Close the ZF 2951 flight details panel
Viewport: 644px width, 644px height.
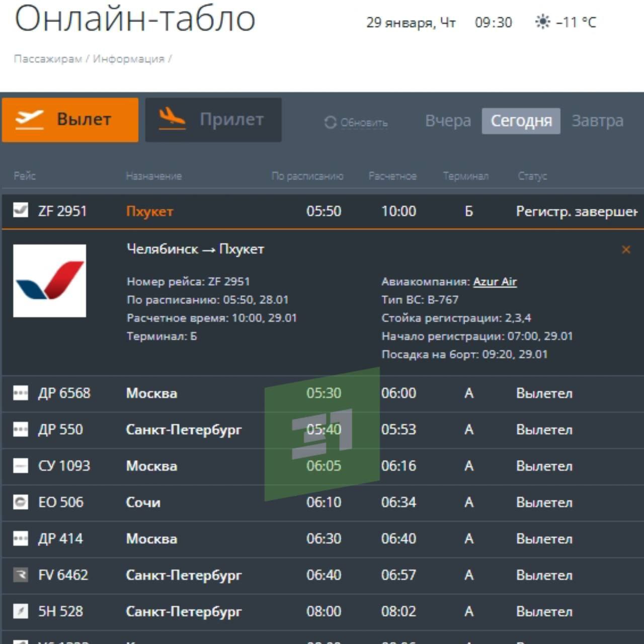pyautogui.click(x=626, y=250)
